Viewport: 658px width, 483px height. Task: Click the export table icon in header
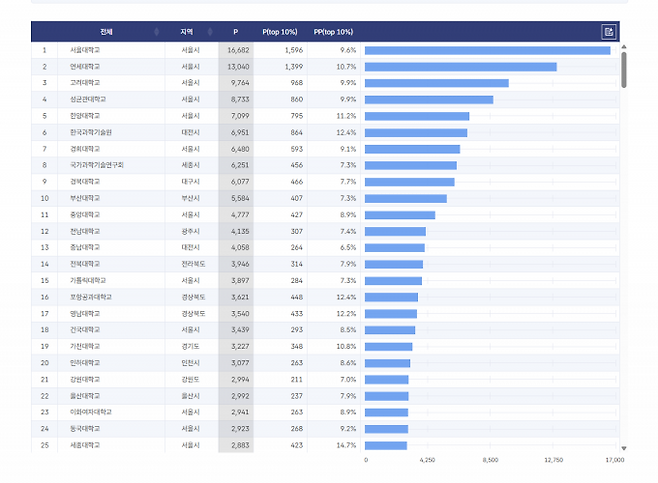[608, 32]
